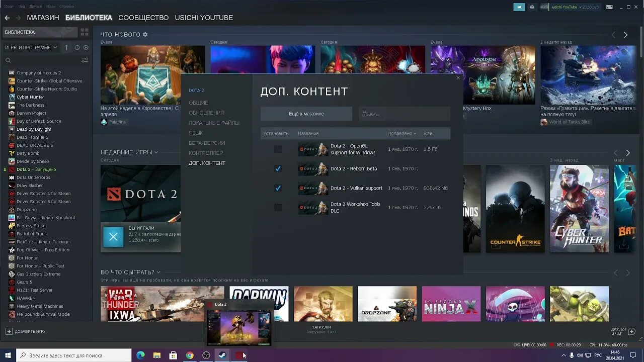Open the War Thunder suggestion thumbnail
This screenshot has height=362, width=644.
163,304
